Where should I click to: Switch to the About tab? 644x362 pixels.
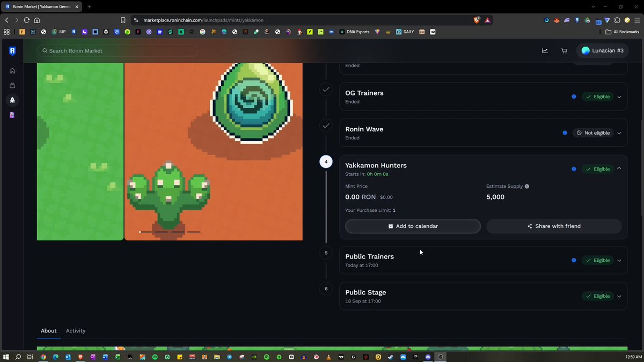point(48,331)
